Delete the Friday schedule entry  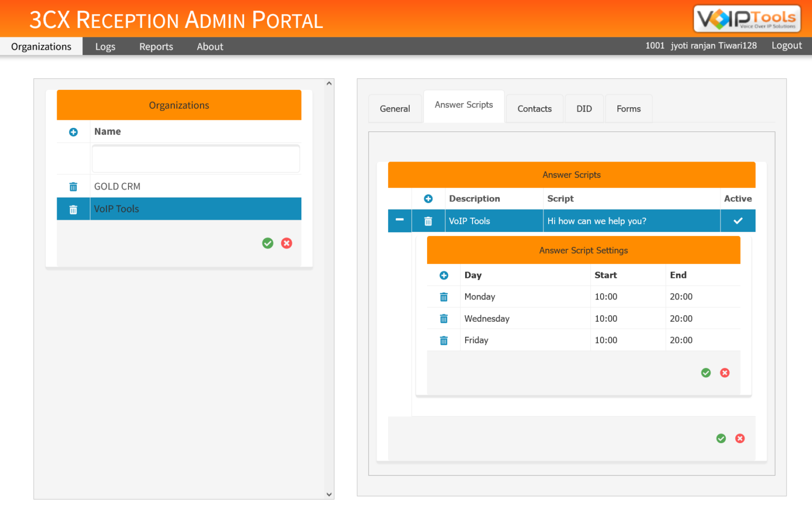pyautogui.click(x=444, y=340)
